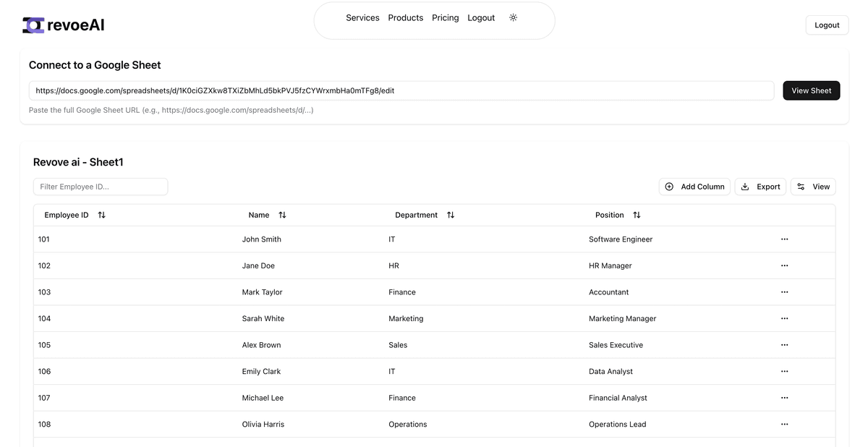Toggle sorting on the Name column
Viewport: 868px width, 447px height.
tap(282, 214)
